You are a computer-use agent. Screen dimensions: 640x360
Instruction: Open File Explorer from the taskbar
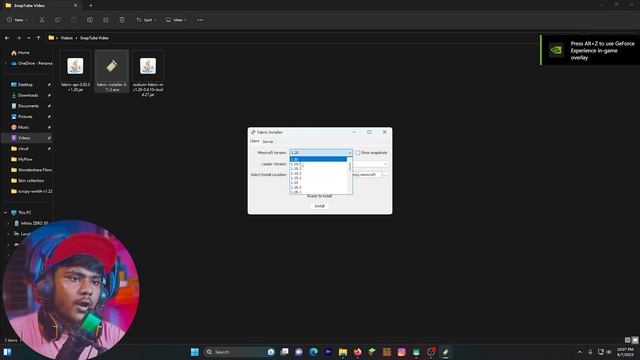pos(343,352)
